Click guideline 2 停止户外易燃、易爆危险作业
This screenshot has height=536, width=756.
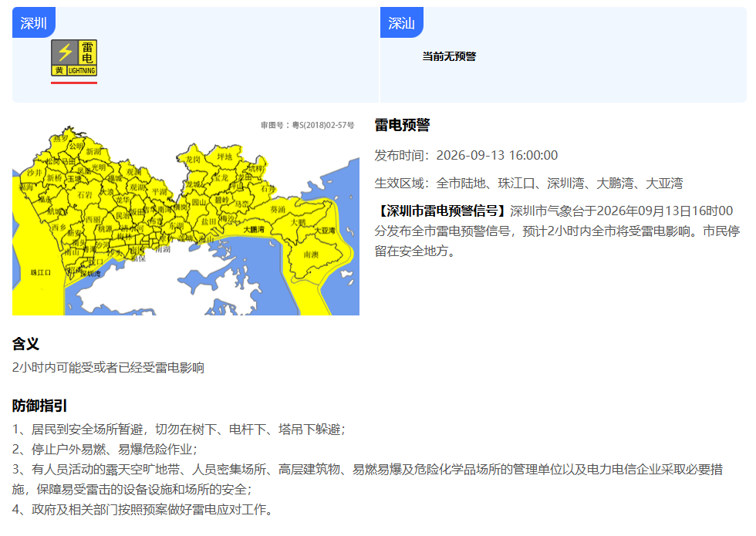[105, 449]
